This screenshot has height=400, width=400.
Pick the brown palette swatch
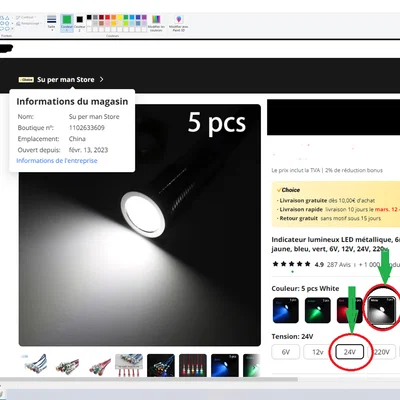[x=101, y=23]
